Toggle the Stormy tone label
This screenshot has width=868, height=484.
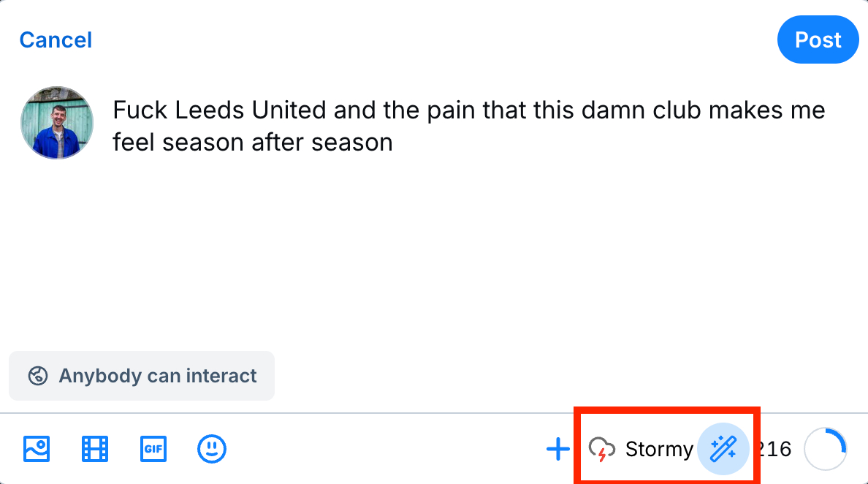coord(658,448)
